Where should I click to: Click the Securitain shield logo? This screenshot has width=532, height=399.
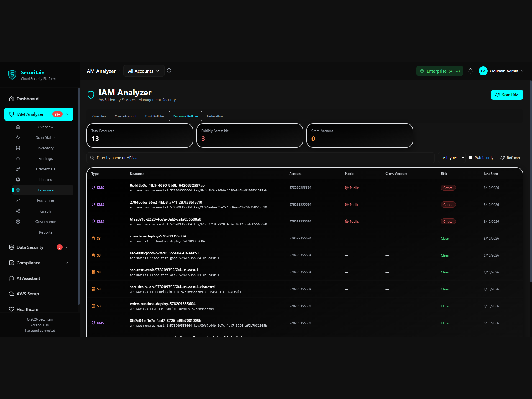(x=12, y=75)
